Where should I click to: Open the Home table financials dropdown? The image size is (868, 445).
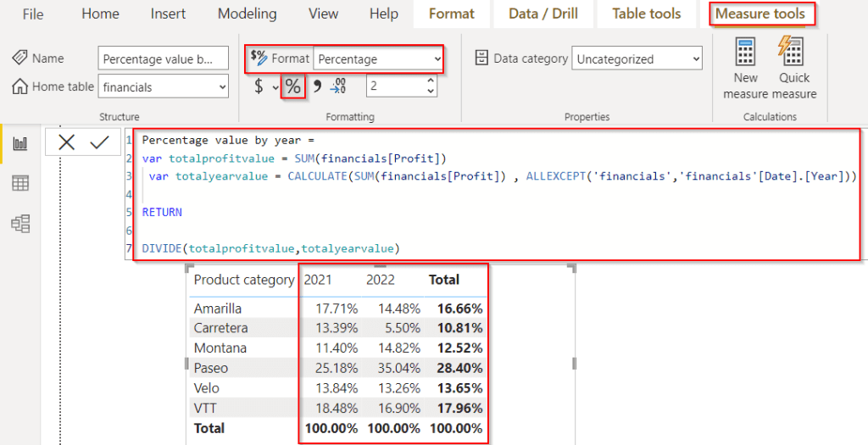pyautogui.click(x=164, y=87)
